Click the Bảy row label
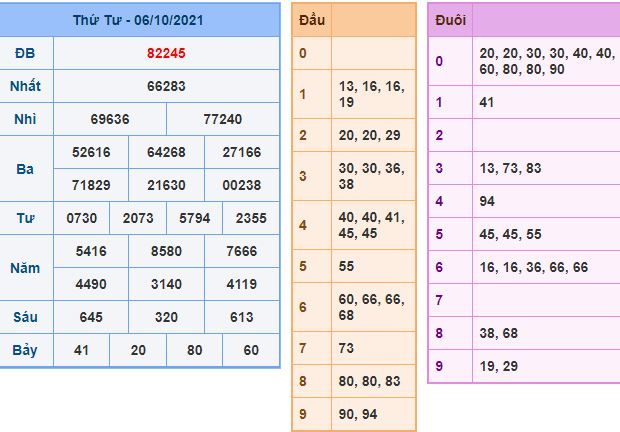 [x=26, y=350]
